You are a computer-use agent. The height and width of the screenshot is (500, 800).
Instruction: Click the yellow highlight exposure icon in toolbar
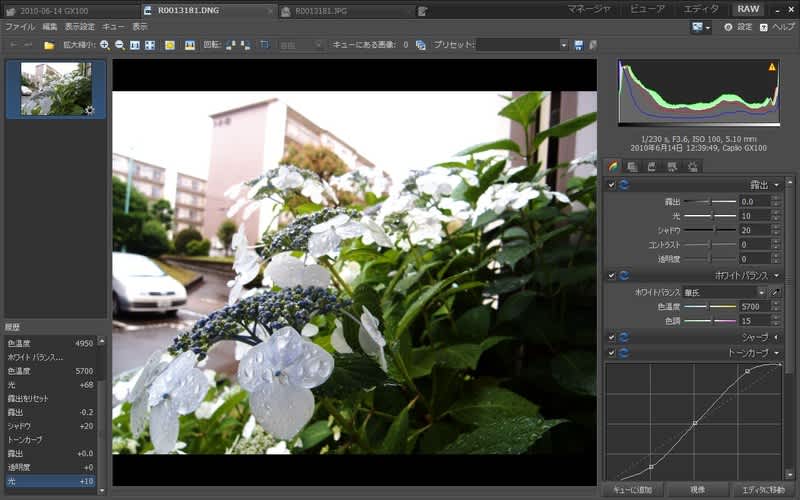pyautogui.click(x=169, y=45)
